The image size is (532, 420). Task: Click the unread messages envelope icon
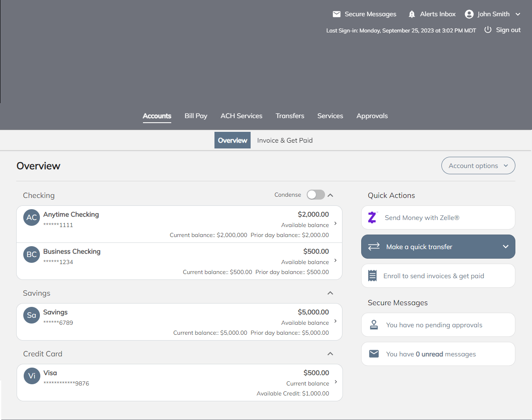[374, 354]
